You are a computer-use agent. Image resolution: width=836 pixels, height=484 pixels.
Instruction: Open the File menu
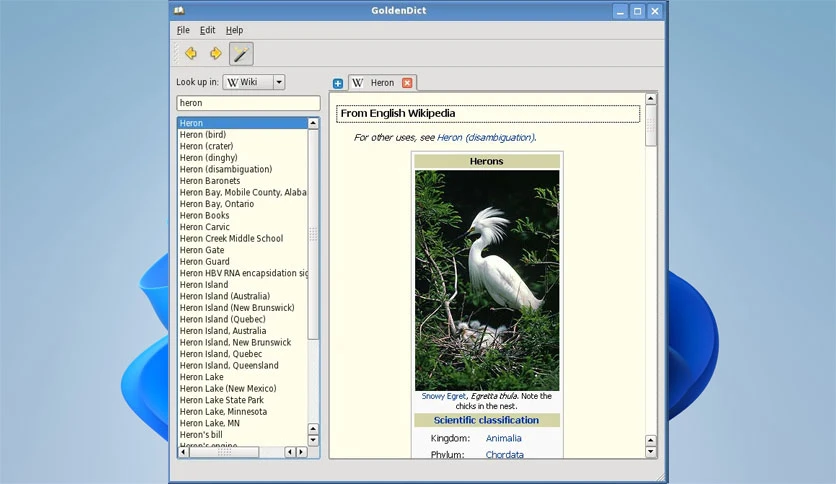(x=183, y=30)
